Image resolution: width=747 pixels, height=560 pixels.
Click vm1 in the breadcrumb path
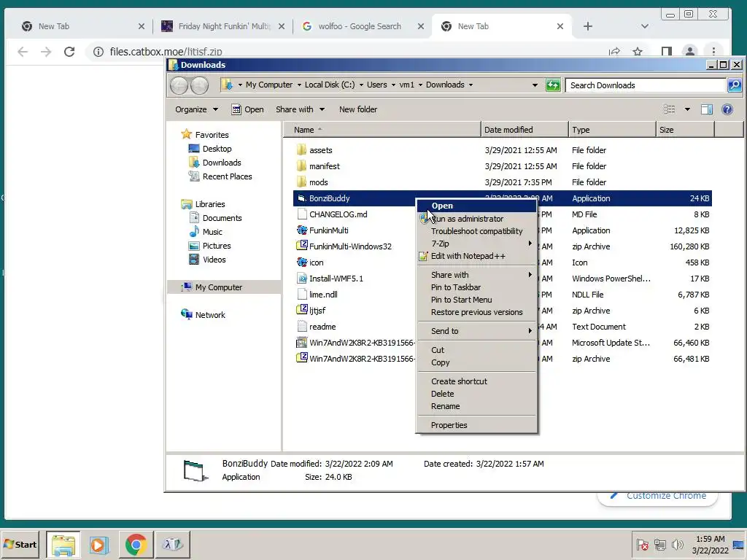click(406, 85)
